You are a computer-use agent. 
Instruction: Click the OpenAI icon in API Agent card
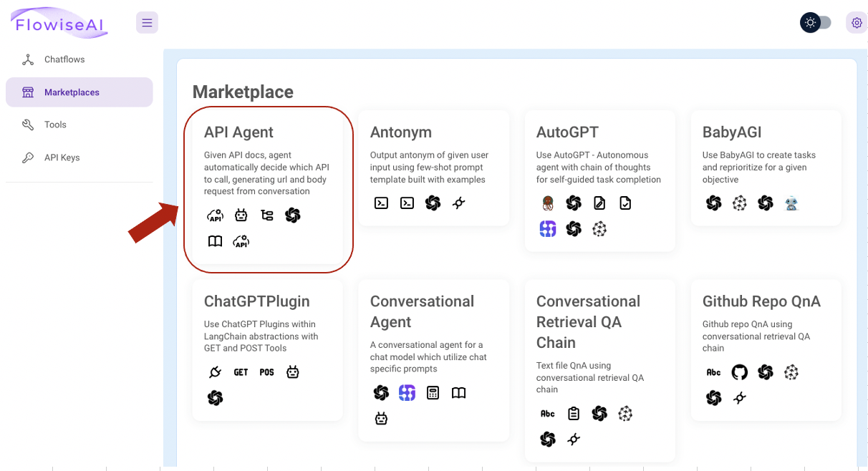click(293, 215)
